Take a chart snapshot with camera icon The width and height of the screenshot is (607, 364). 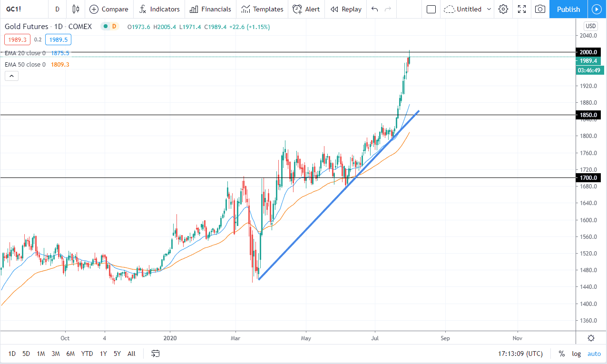[540, 9]
